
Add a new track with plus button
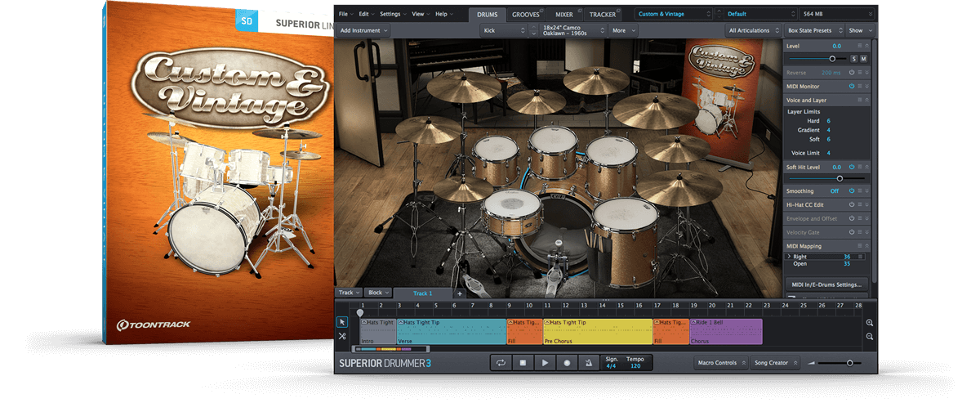(459, 293)
